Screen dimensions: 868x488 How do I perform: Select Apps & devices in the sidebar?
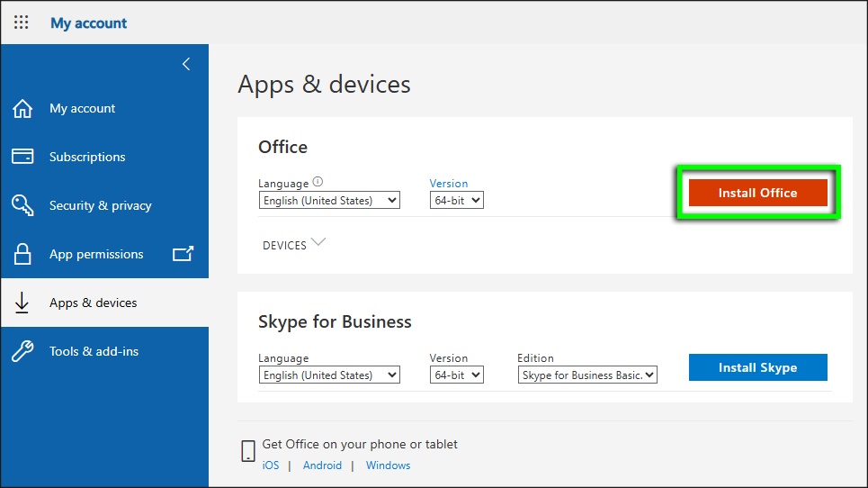(x=94, y=303)
